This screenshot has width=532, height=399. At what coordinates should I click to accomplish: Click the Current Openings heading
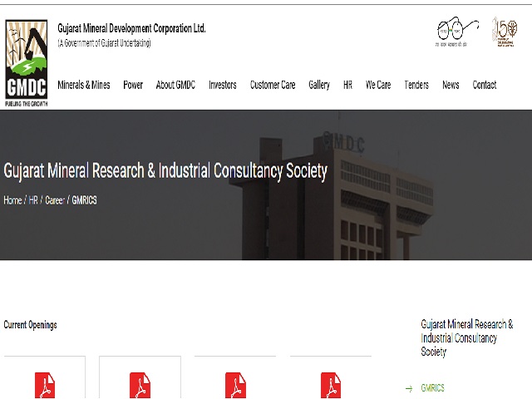(30, 325)
